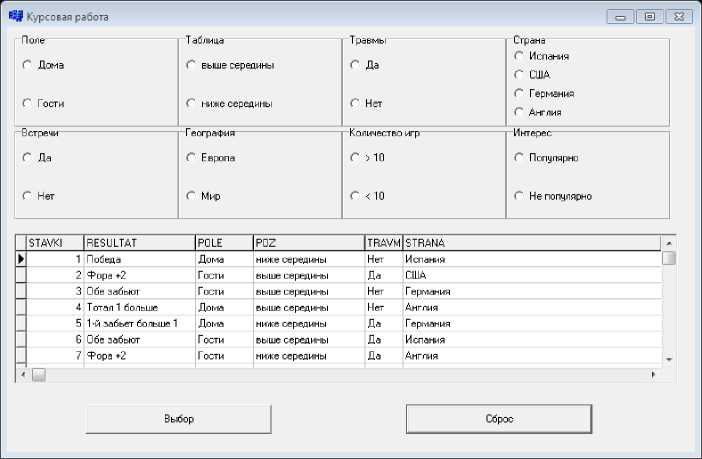Viewport: 702px width, 459px height.
Task: Click the application icon in title bar
Action: (16, 17)
